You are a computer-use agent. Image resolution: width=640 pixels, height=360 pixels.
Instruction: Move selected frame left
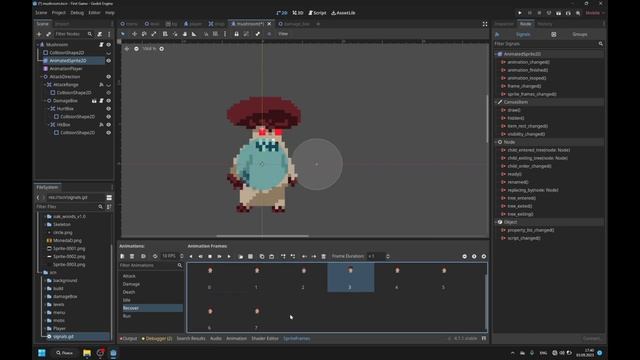pyautogui.click(x=304, y=256)
